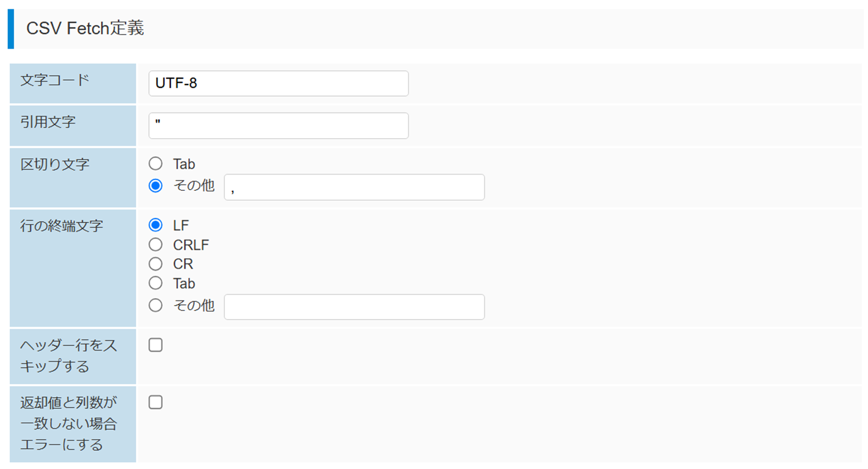Click the 区切り文字 その他 text field with comma
The height and width of the screenshot is (469, 868).
click(354, 187)
